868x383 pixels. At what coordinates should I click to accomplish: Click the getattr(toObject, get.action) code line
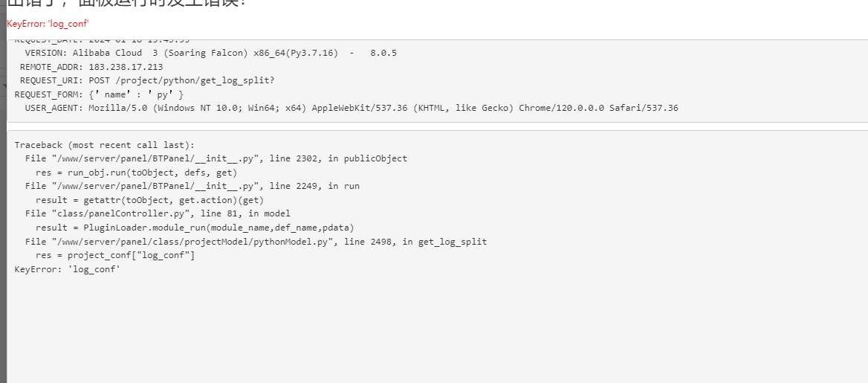[149, 200]
